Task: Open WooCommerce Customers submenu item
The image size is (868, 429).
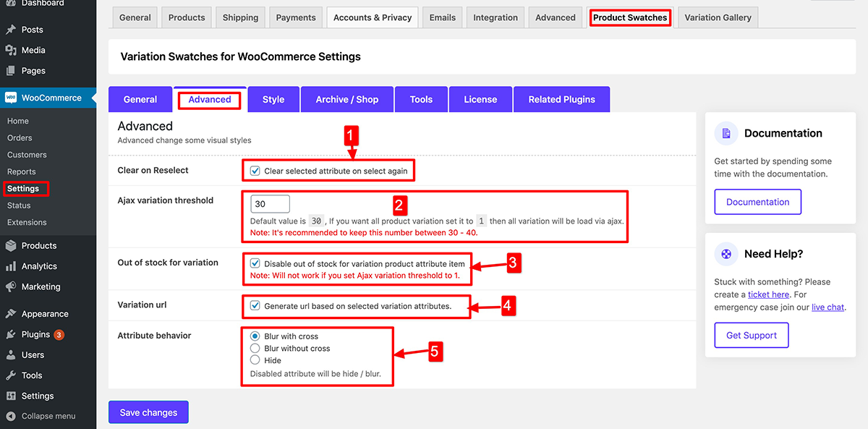Action: [27, 155]
